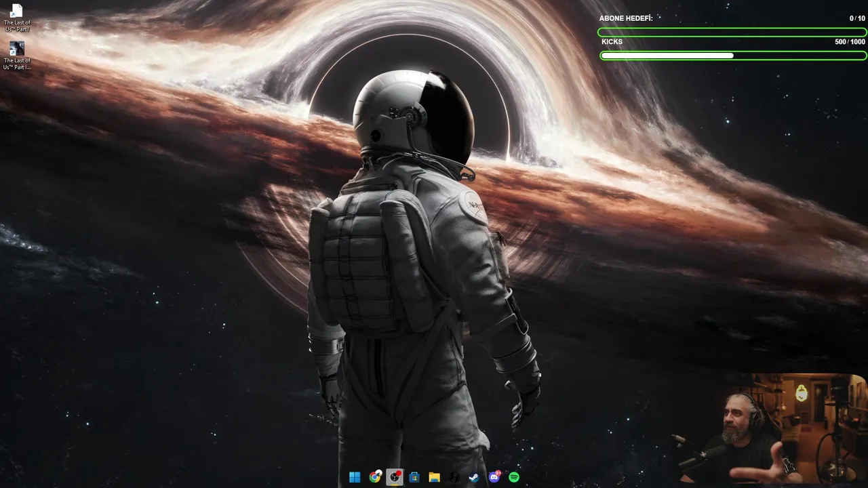Open File Explorer from the taskbar
The width and height of the screenshot is (868, 488).
434,477
